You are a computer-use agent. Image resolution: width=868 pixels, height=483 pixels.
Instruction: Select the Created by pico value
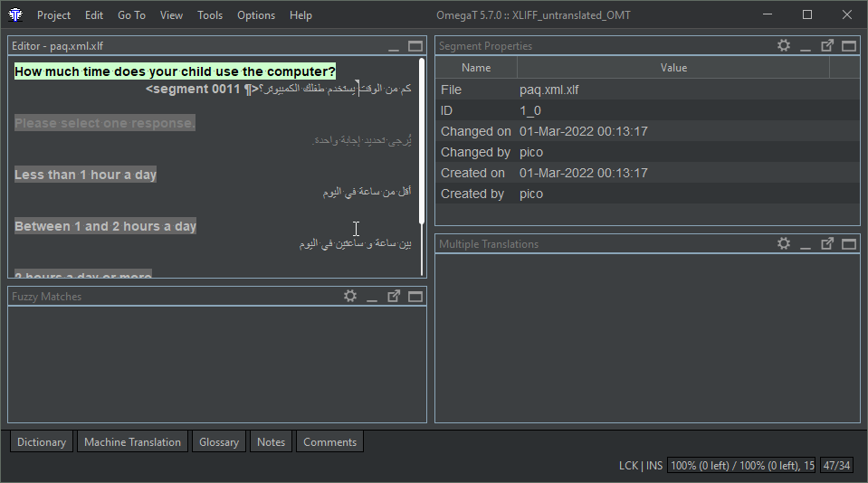click(531, 194)
